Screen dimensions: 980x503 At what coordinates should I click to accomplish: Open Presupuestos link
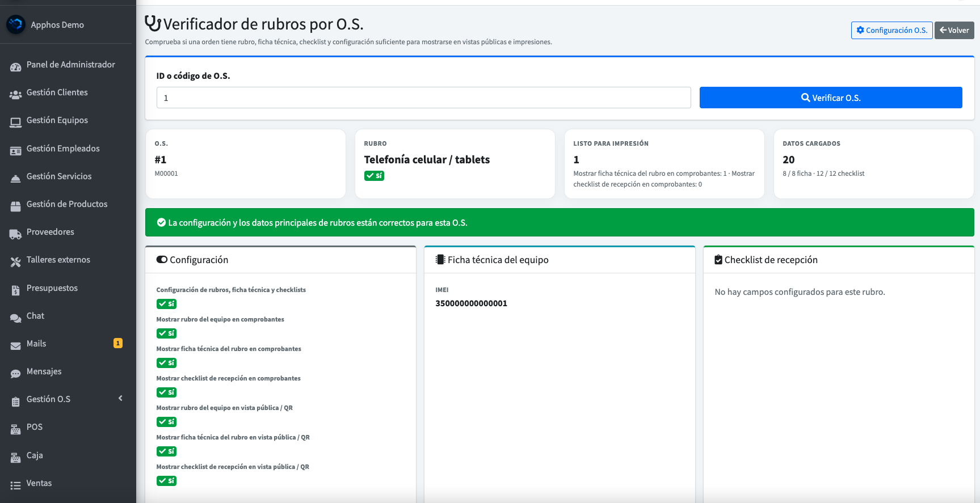(x=68, y=288)
